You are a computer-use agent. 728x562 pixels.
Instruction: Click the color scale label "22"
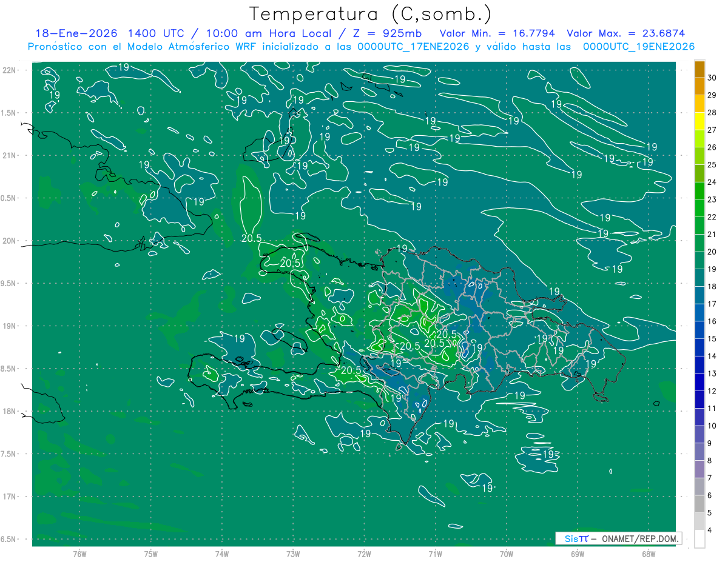[x=712, y=217]
